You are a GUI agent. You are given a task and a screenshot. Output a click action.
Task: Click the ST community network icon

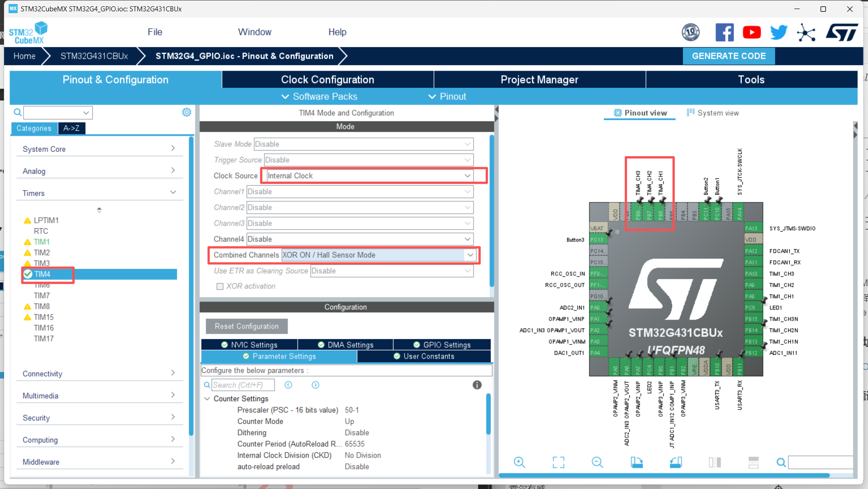point(806,33)
